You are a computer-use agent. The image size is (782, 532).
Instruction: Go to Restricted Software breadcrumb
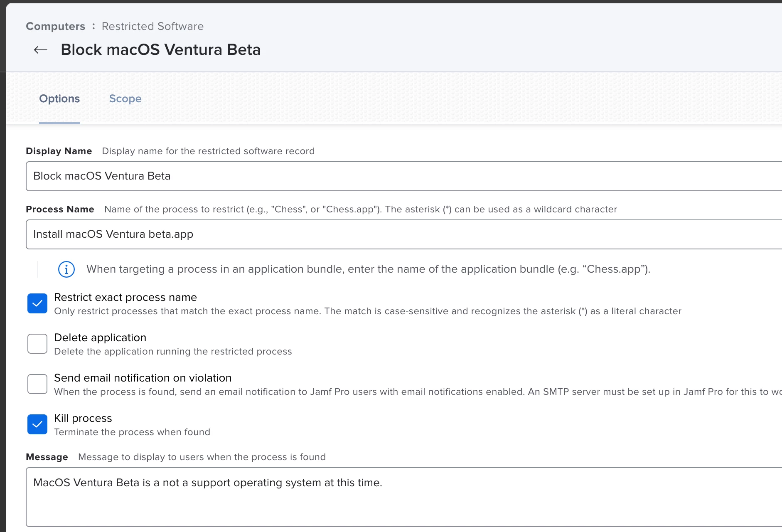152,26
